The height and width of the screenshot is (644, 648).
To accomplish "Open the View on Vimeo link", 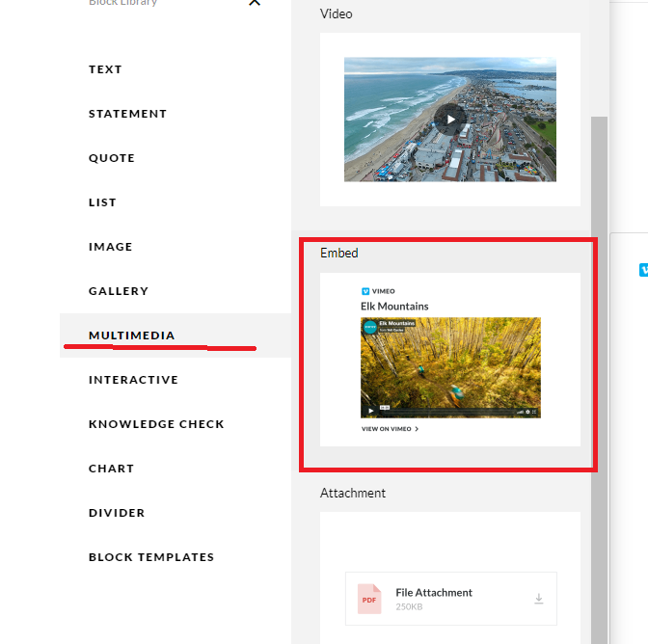I will (x=390, y=429).
